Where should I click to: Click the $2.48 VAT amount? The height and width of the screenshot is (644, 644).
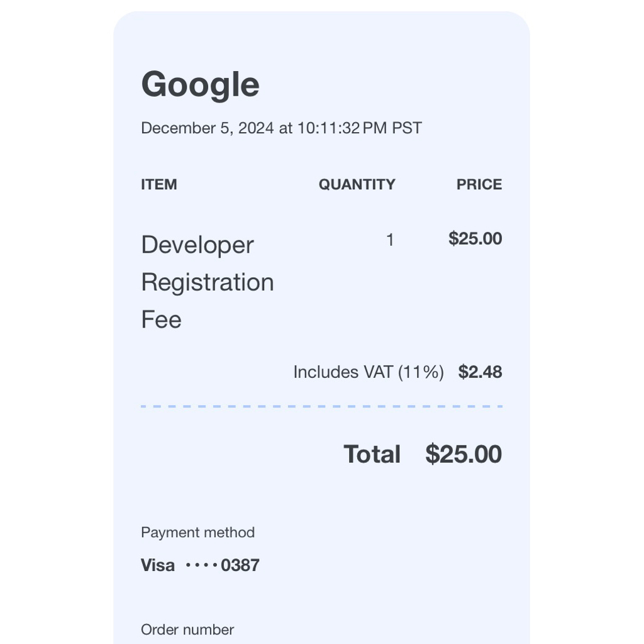pos(480,372)
